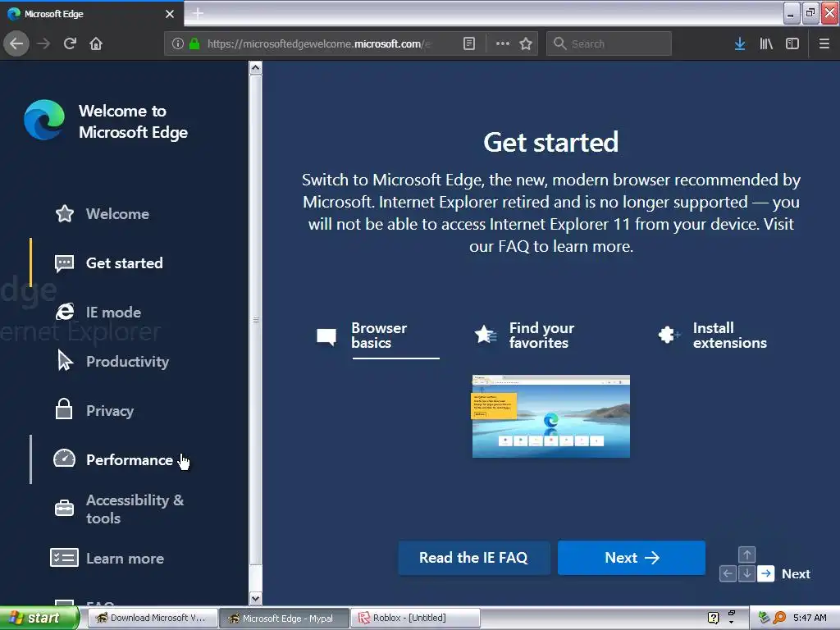
Task: Select the Microsoft Edge browser tab
Action: point(91,14)
